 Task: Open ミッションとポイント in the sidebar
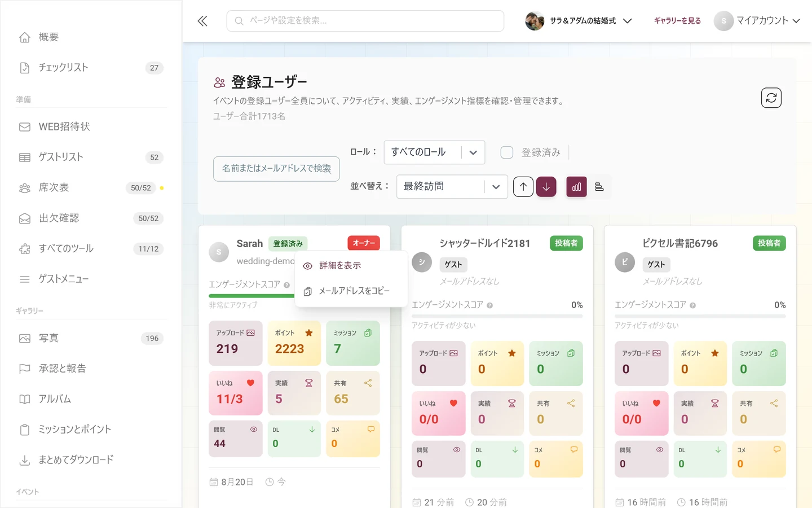pyautogui.click(x=91, y=430)
